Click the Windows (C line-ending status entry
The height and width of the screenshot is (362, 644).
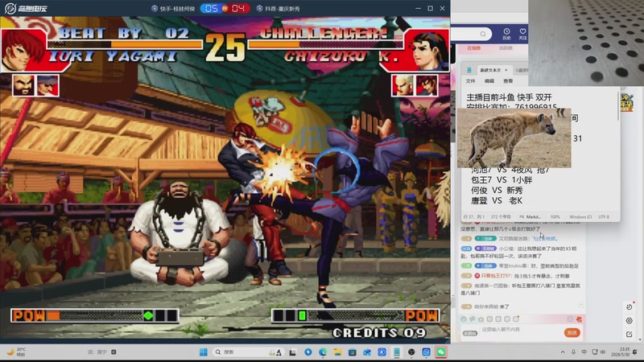580,216
